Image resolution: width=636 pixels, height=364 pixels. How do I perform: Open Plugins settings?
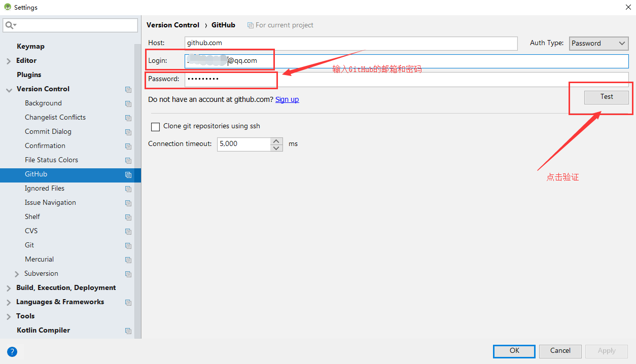(29, 75)
